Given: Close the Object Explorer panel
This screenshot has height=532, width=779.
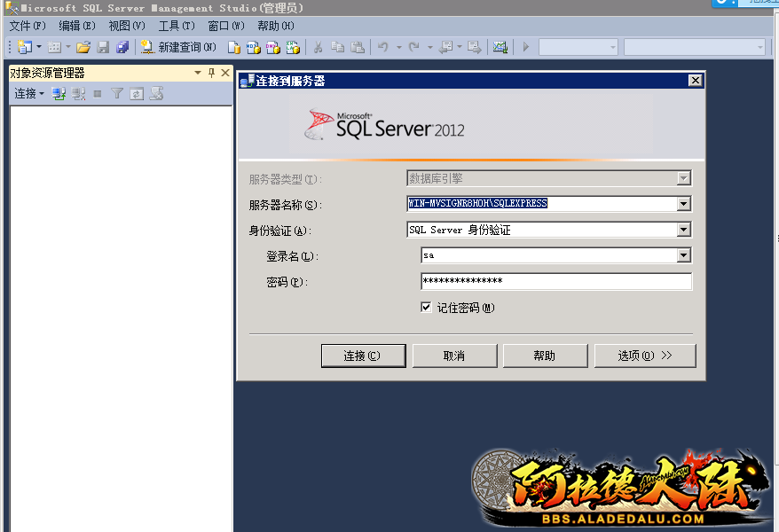Looking at the screenshot, I should [x=224, y=73].
